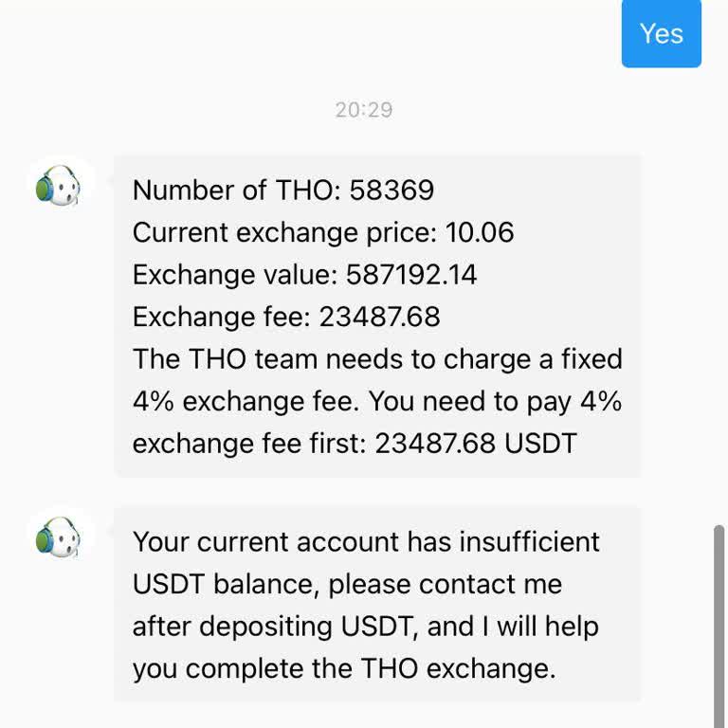Click the THO quantity 58369
Image resolution: width=728 pixels, height=728 pixels.
[391, 191]
